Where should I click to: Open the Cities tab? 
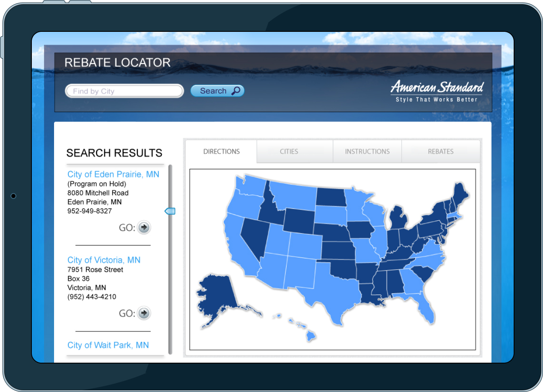coord(289,152)
